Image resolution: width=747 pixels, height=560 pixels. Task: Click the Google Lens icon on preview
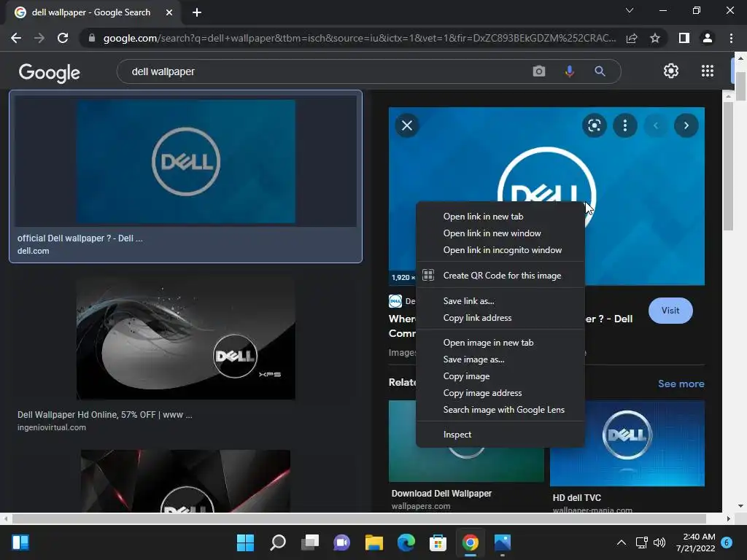(594, 125)
